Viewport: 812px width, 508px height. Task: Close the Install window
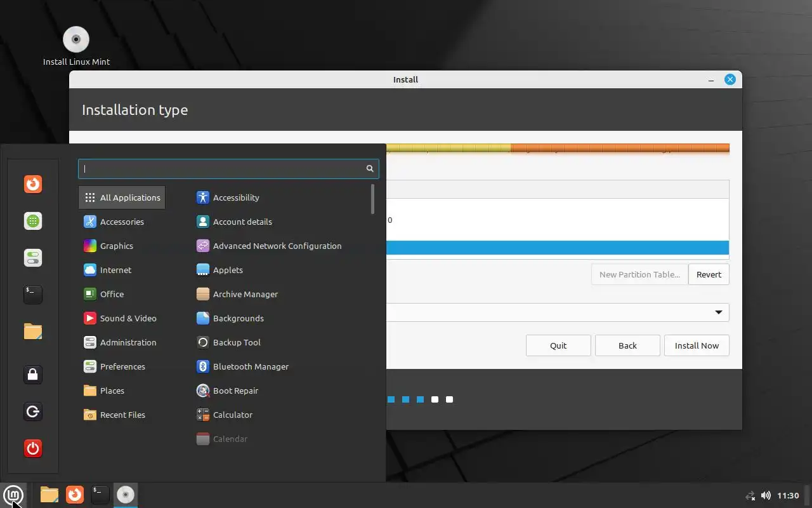[x=730, y=79]
